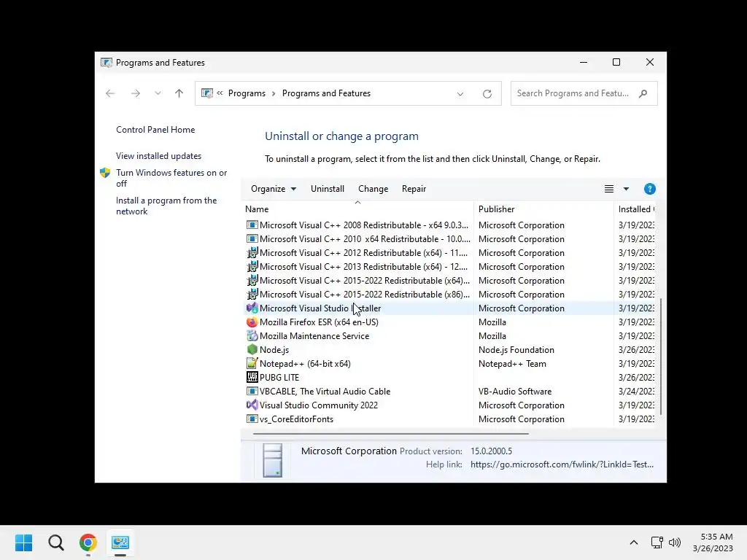Open Control Panel Home link
This screenshot has height=560, width=747.
coord(155,130)
